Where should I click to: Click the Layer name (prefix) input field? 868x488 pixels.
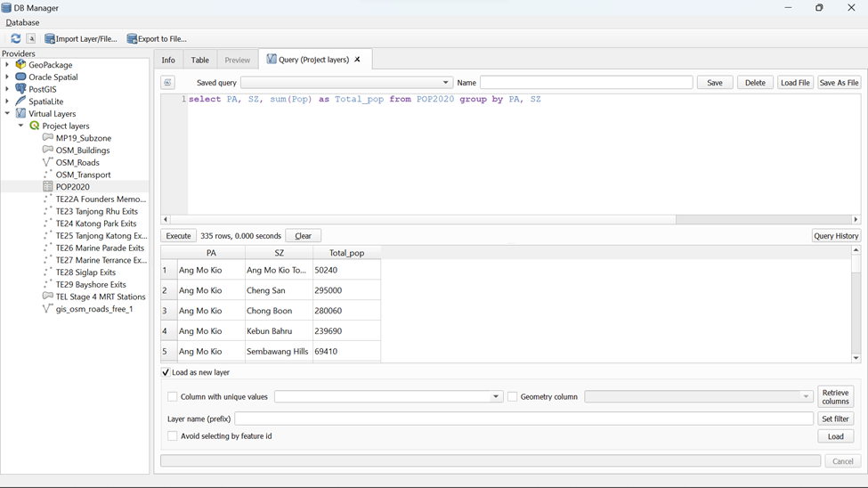523,419
